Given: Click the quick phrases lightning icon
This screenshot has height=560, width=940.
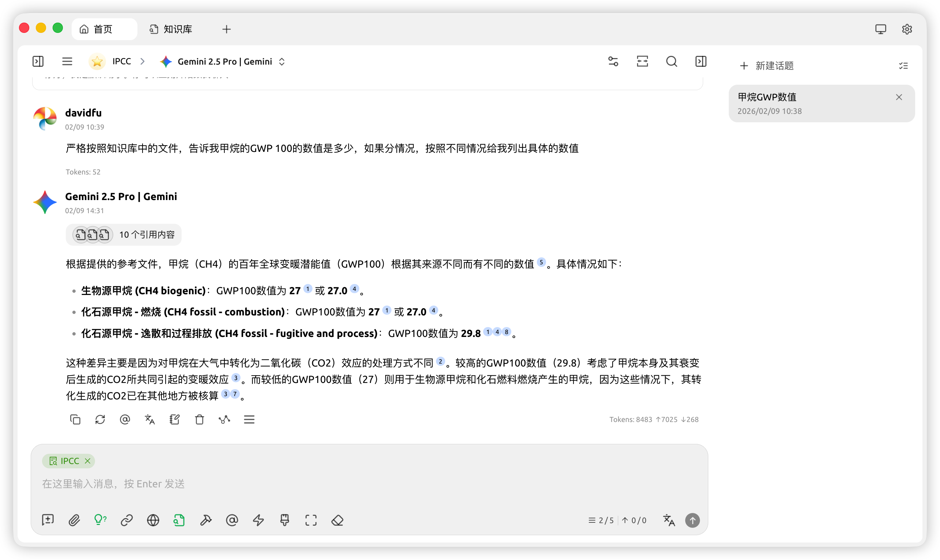Looking at the screenshot, I should (258, 520).
